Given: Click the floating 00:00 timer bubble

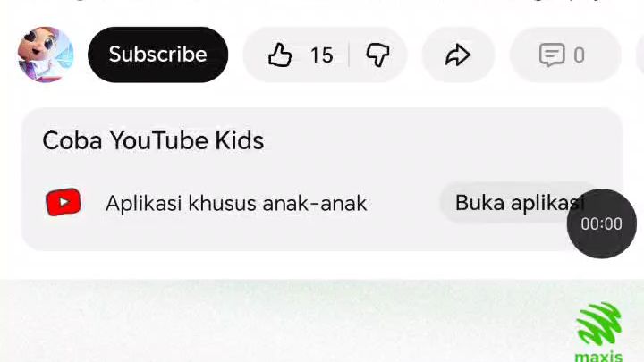Looking at the screenshot, I should pos(602,223).
